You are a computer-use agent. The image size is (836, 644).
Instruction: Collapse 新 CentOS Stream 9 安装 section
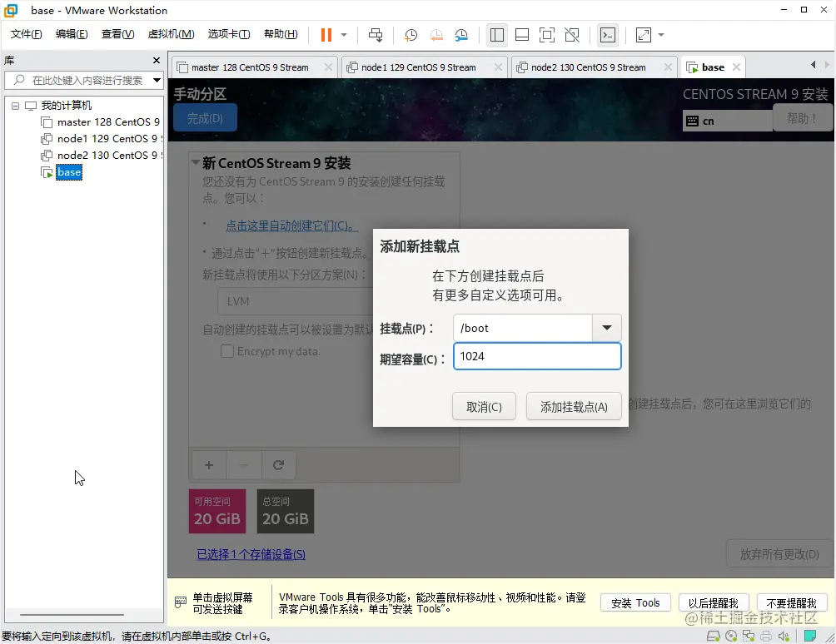click(196, 162)
